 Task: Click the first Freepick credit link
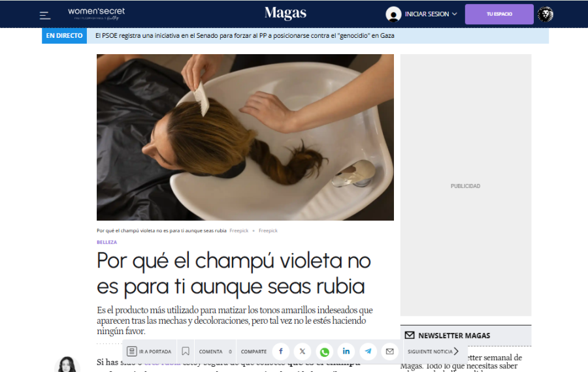pos(239,230)
